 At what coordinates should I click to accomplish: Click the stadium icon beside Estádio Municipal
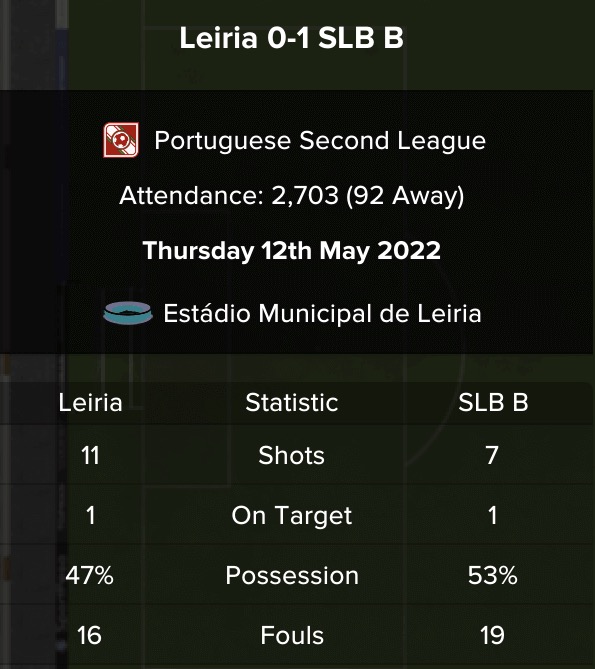(128, 313)
